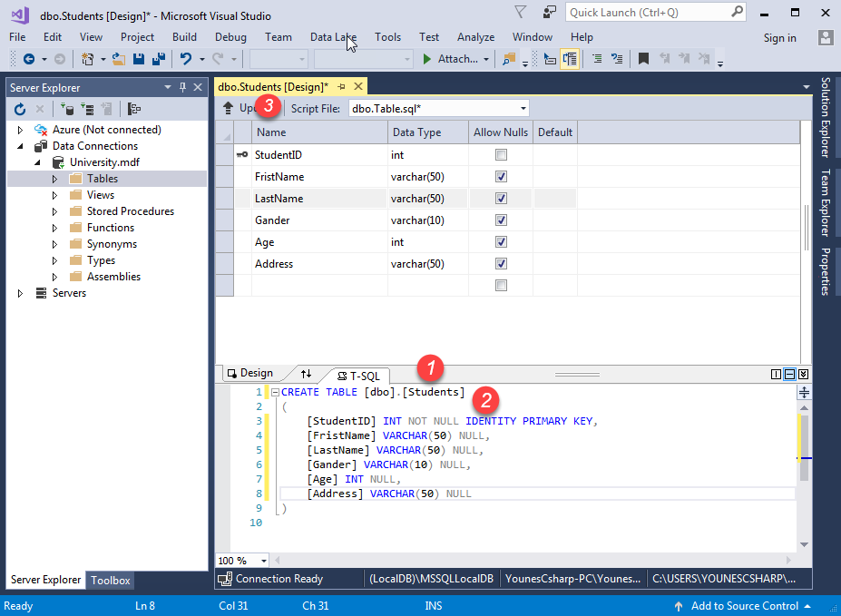Screen dimensions: 841x616
Task: Click the Quick Launch search box
Action: click(x=647, y=13)
